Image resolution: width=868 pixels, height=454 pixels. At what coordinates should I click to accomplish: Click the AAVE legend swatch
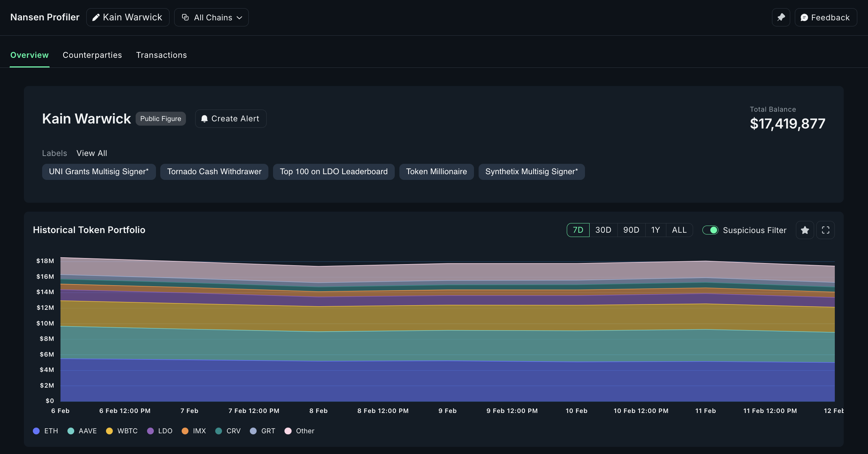tap(71, 431)
